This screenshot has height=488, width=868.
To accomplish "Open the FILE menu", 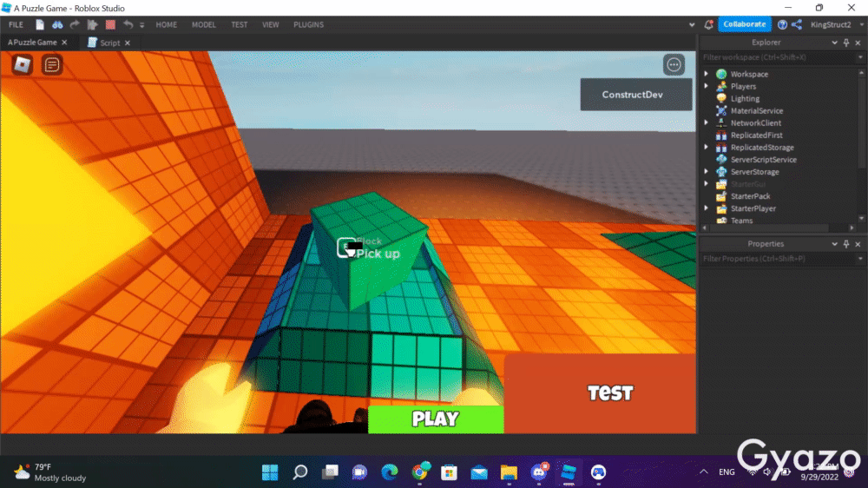I will pos(16,24).
